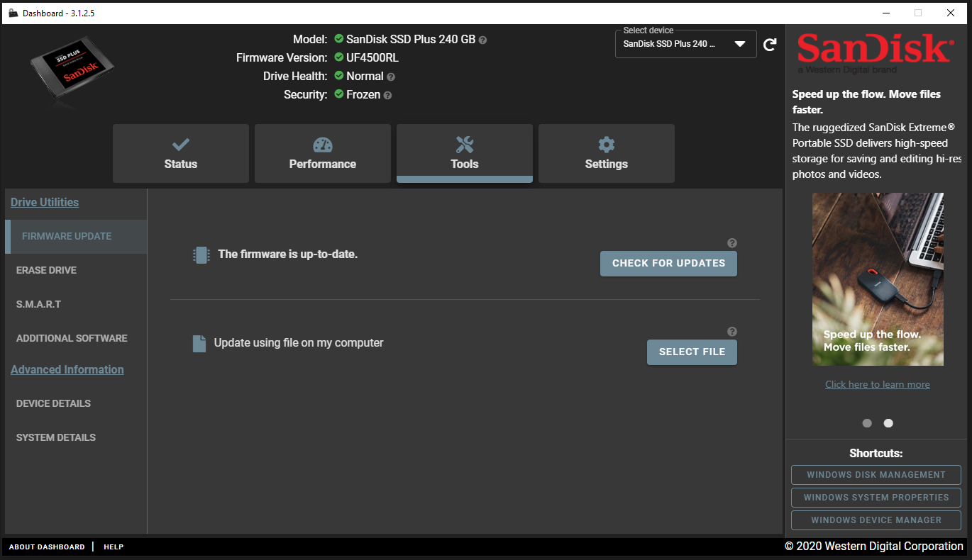Click the firmware chip icon
This screenshot has height=560, width=972.
pos(201,255)
